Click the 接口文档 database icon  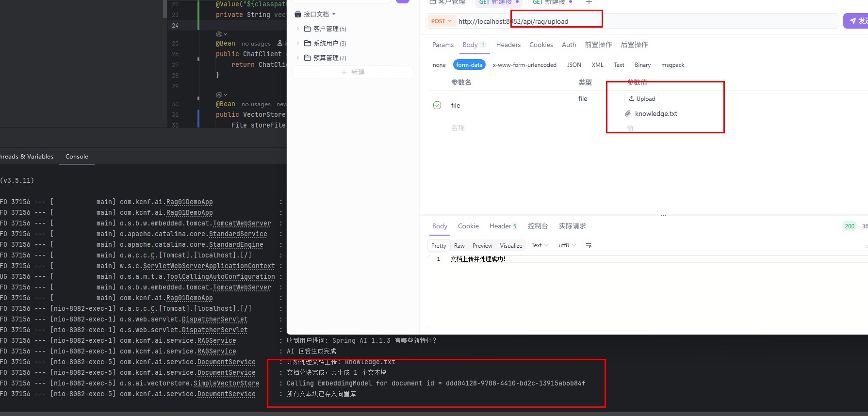point(298,14)
